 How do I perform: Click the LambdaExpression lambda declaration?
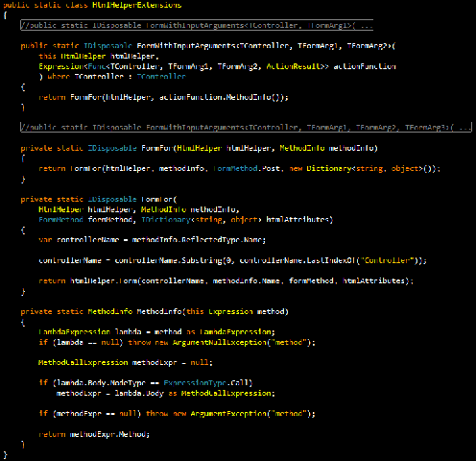[89, 332]
